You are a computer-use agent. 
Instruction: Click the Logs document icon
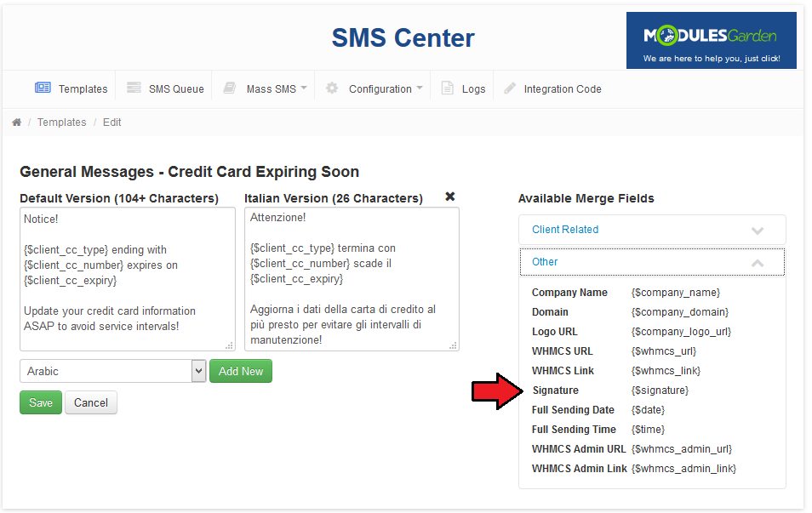pos(448,88)
